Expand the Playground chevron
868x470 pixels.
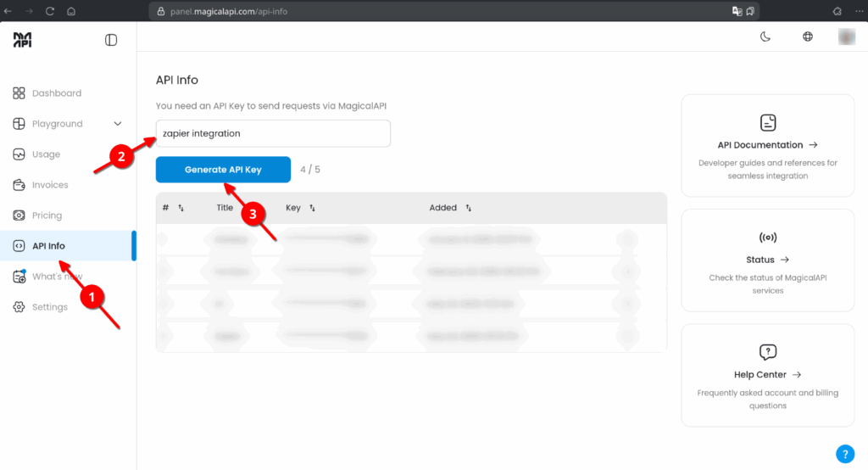coord(117,124)
